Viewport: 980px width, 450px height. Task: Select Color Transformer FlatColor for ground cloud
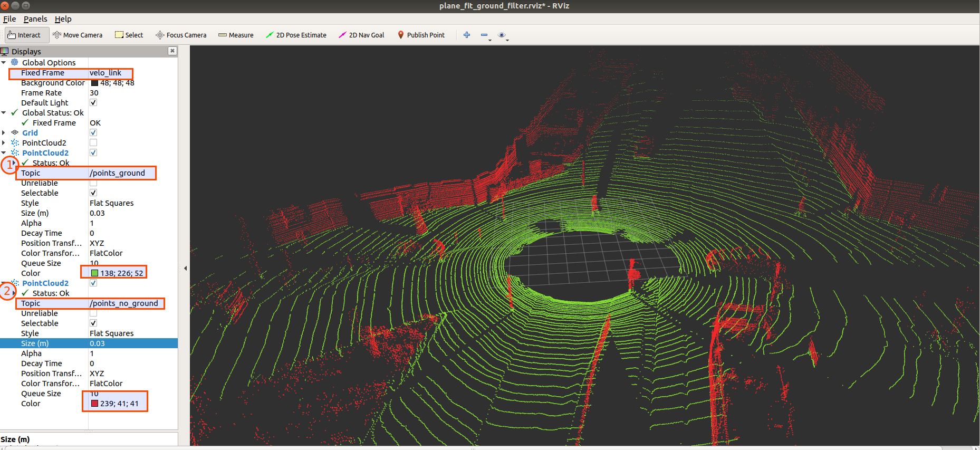pyautogui.click(x=133, y=253)
